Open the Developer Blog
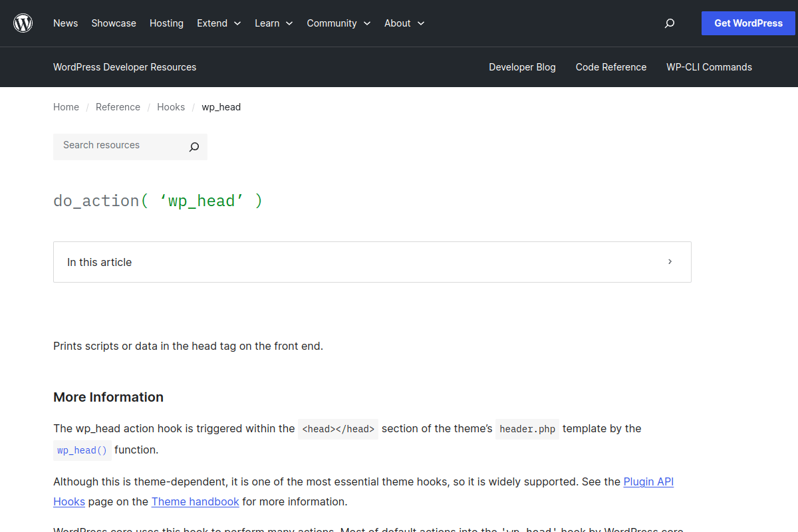The height and width of the screenshot is (532, 798). tap(522, 66)
